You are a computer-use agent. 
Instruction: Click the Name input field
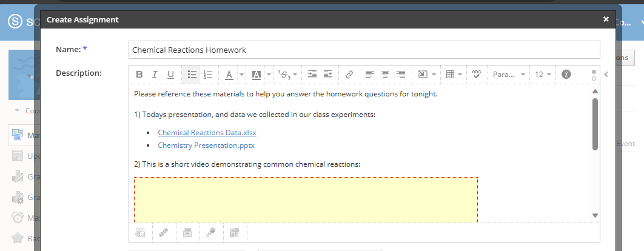click(364, 50)
